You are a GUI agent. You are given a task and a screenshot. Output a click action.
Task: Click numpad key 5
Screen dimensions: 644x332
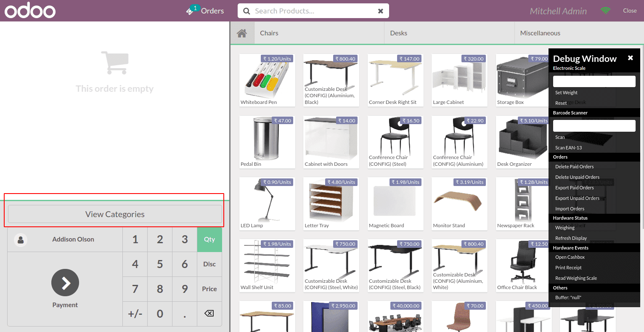pyautogui.click(x=160, y=264)
